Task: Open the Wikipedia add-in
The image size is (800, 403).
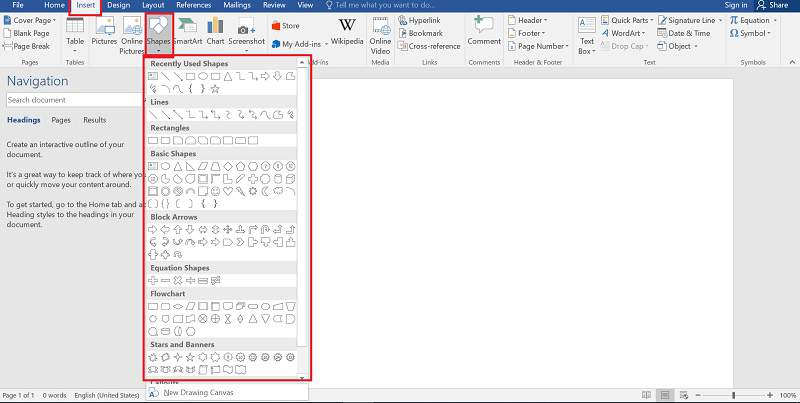Action: [346, 31]
